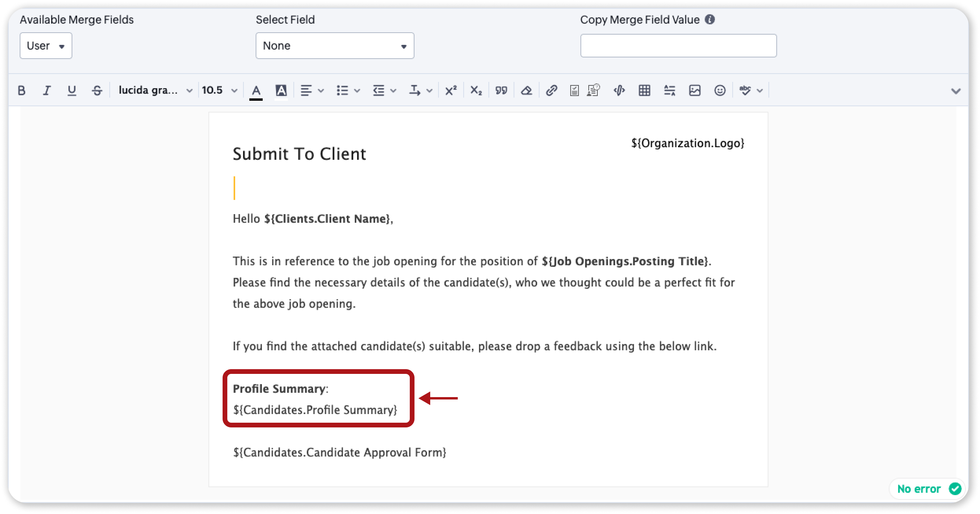Viewport: 980px width, 514px height.
Task: Click the subscript icon
Action: (476, 91)
